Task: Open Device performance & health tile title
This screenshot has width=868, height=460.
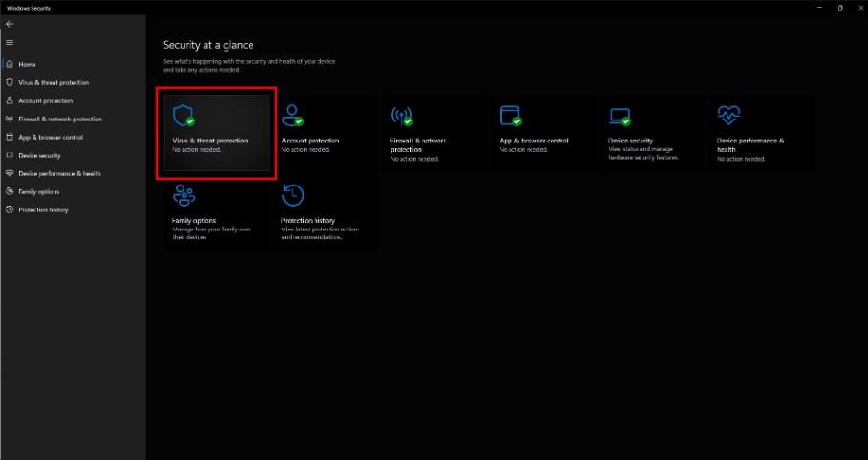Action: point(750,145)
